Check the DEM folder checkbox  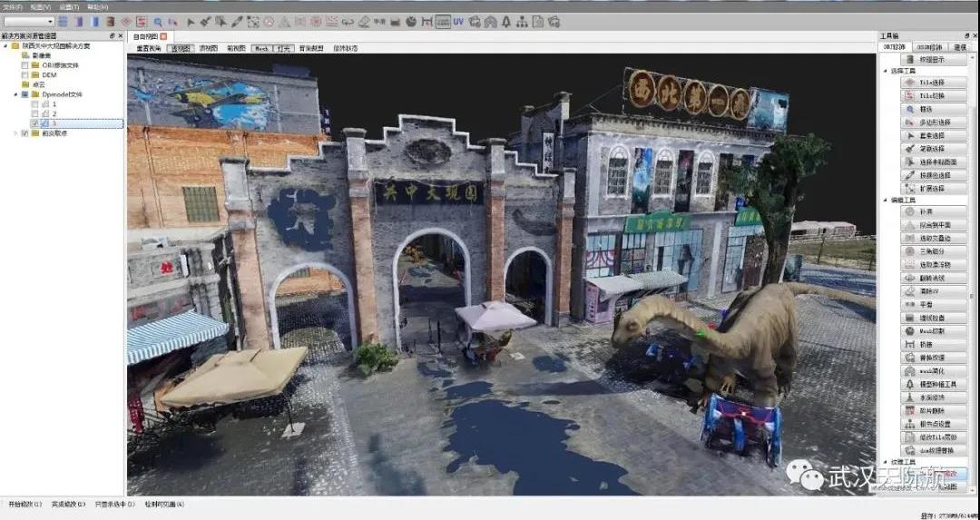25,75
